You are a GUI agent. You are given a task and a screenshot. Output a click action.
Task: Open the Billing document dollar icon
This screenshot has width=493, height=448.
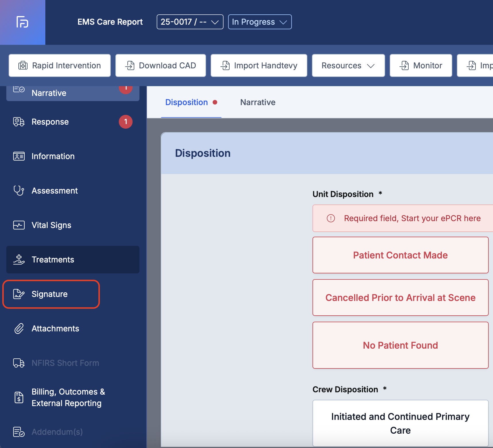[19, 397]
